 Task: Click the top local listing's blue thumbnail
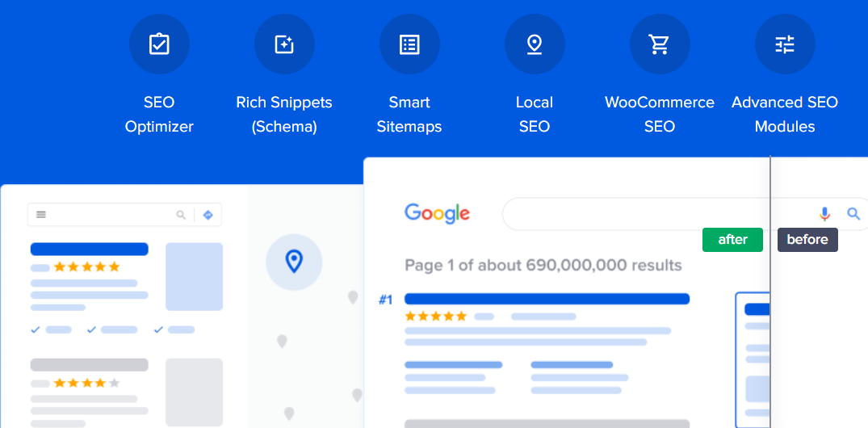[194, 276]
